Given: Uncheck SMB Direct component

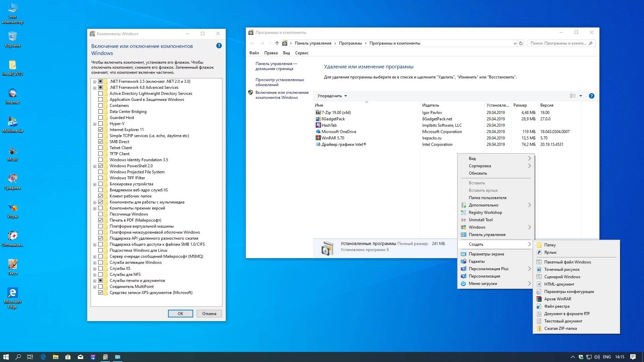Looking at the screenshot, I should click(x=100, y=142).
